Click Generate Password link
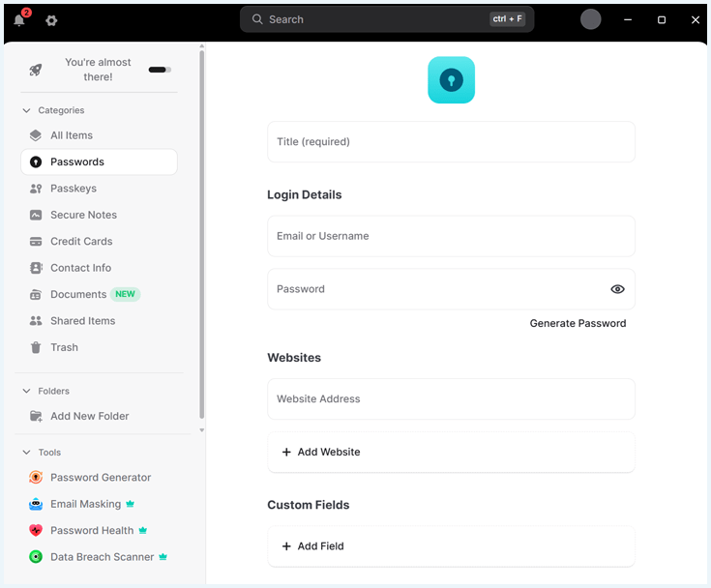Viewport: 711px width, 588px height. coord(578,323)
